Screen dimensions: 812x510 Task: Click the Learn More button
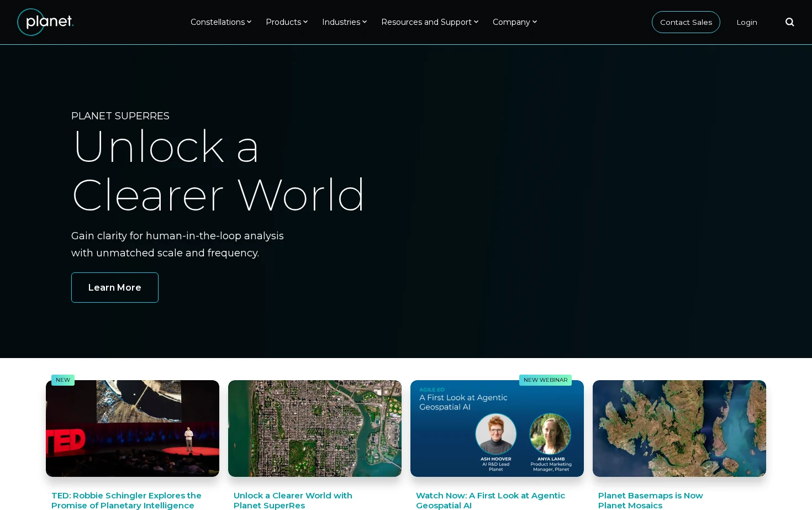point(115,287)
